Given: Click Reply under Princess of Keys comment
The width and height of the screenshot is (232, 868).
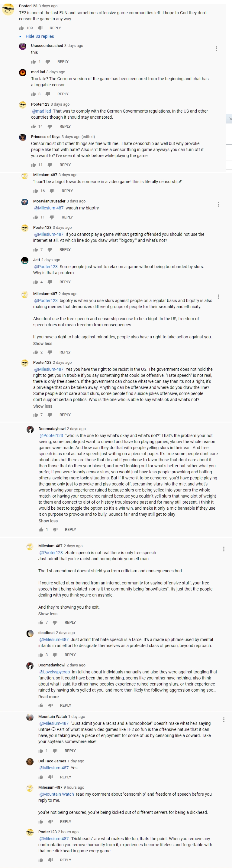Looking at the screenshot, I should 65,165.
